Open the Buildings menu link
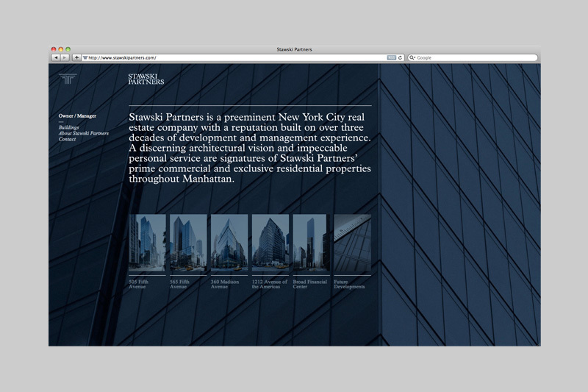 (x=68, y=127)
